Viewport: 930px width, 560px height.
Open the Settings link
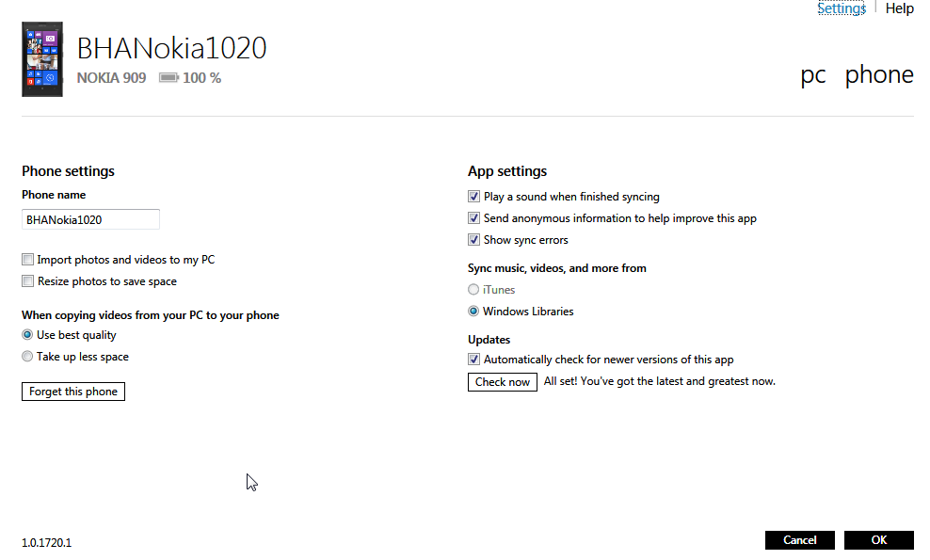point(841,8)
